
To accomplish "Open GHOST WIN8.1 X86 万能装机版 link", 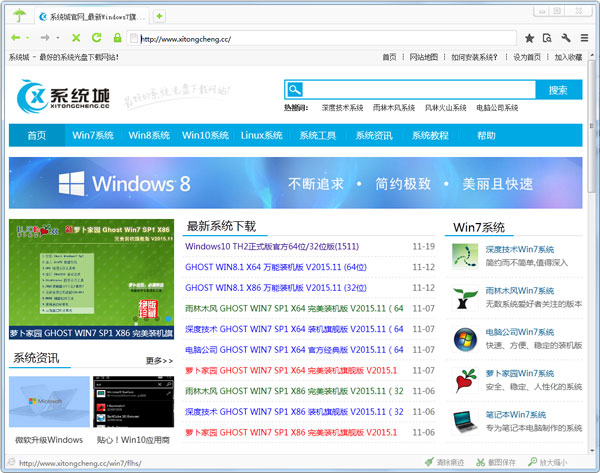I will coord(276,288).
